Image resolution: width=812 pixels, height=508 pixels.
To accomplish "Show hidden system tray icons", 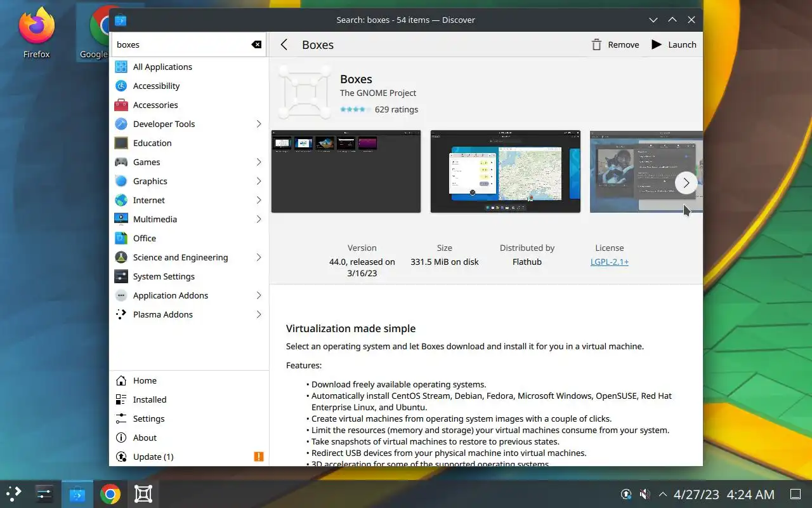I will point(663,494).
